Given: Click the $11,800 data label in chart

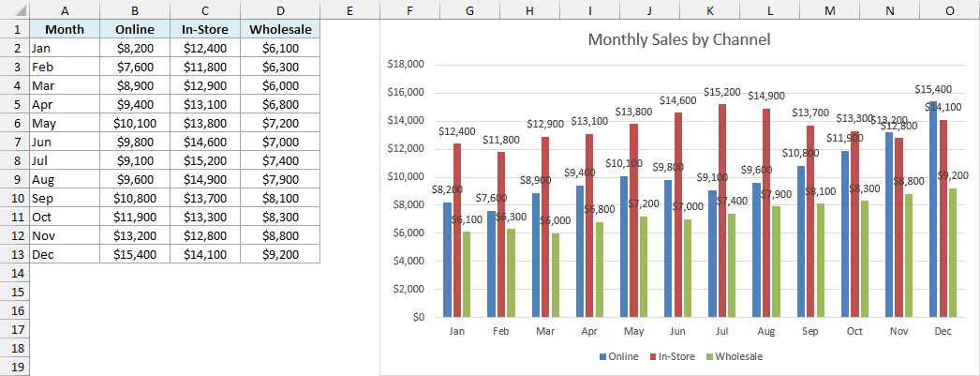Looking at the screenshot, I should 501,140.
